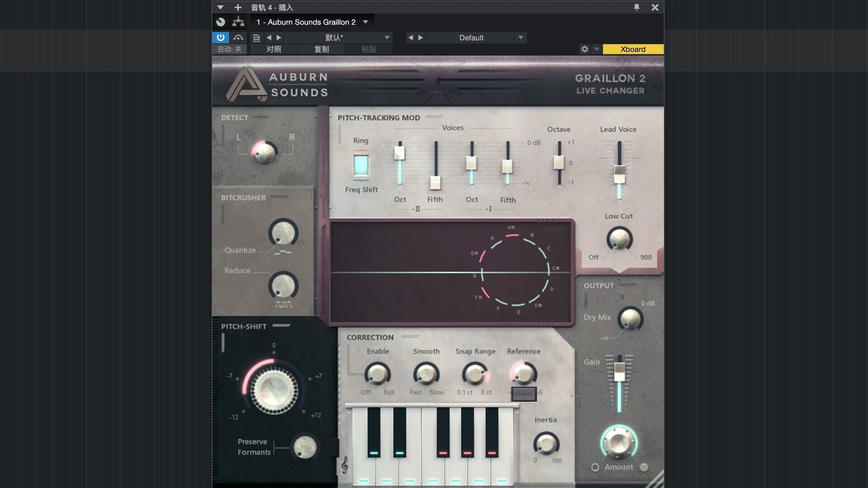
Task: Click the Preserve Formants knob
Action: coord(305,447)
